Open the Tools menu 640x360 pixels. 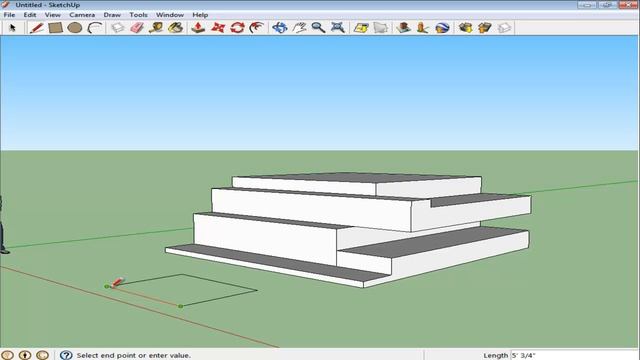coord(138,15)
